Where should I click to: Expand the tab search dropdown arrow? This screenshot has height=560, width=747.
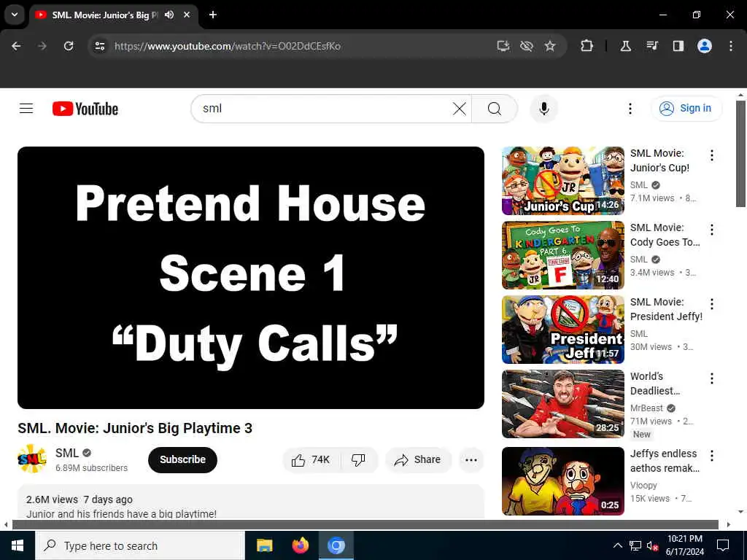tap(15, 15)
